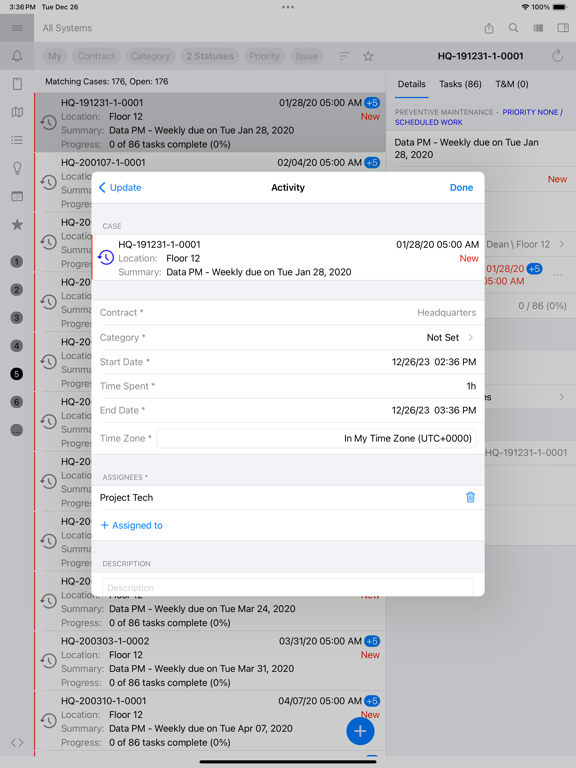Tap history icon of HQ-200303-1-0002
The image size is (576, 768).
(x=48, y=661)
